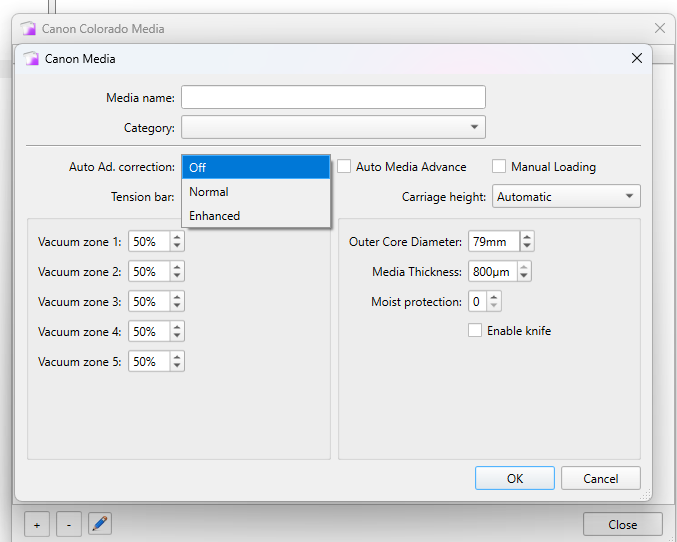Click the Outer Core Diameter 79mm field
Screen dimensions: 677x542
point(494,241)
